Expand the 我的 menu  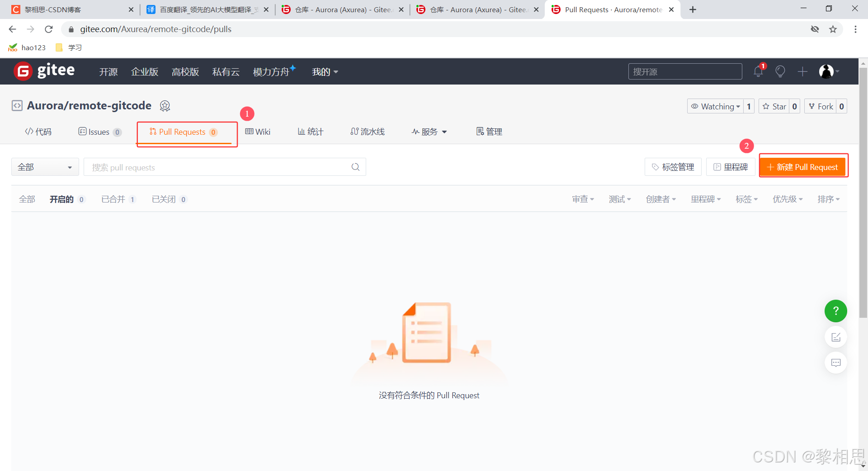pos(325,72)
